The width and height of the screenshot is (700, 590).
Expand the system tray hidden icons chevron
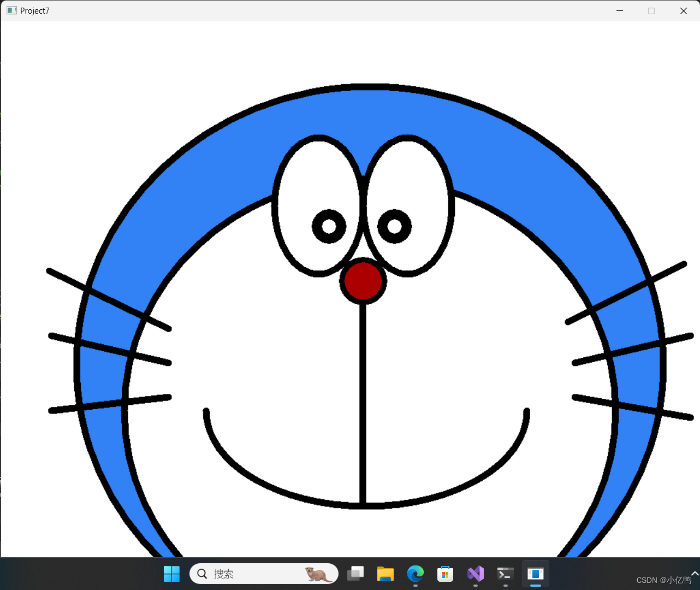695,573
